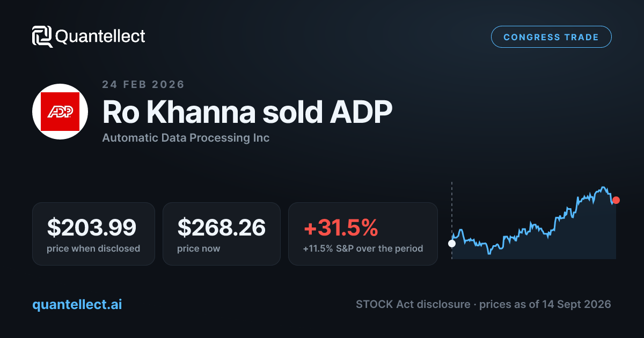
Task: Click the Quantellect brand name text
Action: point(100,36)
